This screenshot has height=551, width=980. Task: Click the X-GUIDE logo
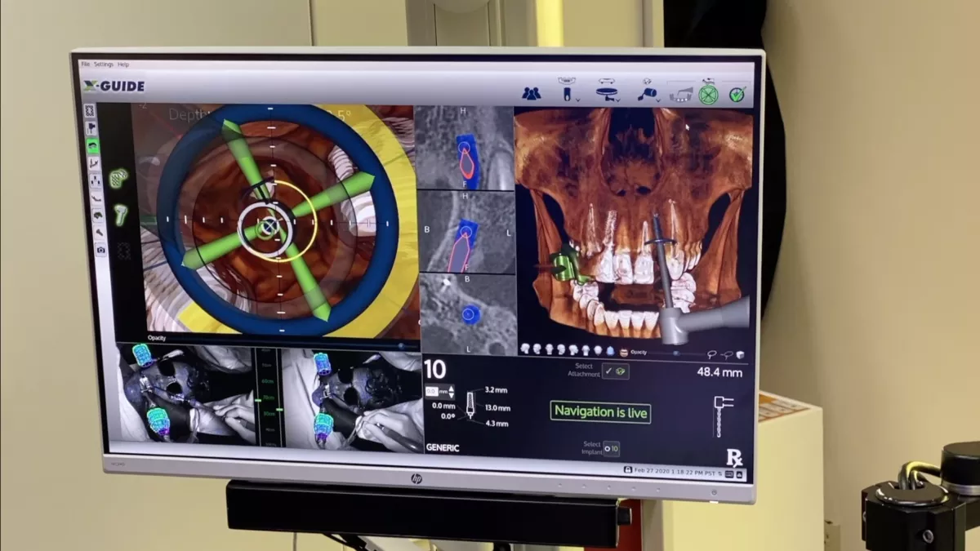point(114,86)
